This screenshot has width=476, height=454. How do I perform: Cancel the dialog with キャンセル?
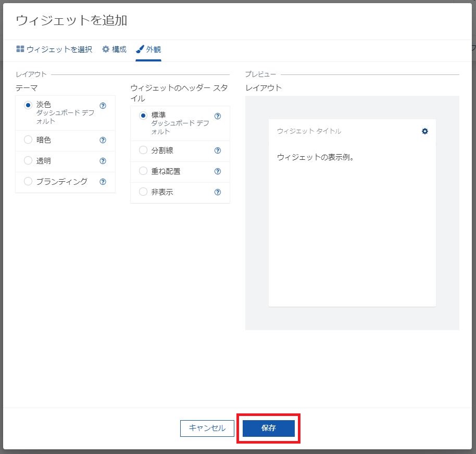pos(207,428)
